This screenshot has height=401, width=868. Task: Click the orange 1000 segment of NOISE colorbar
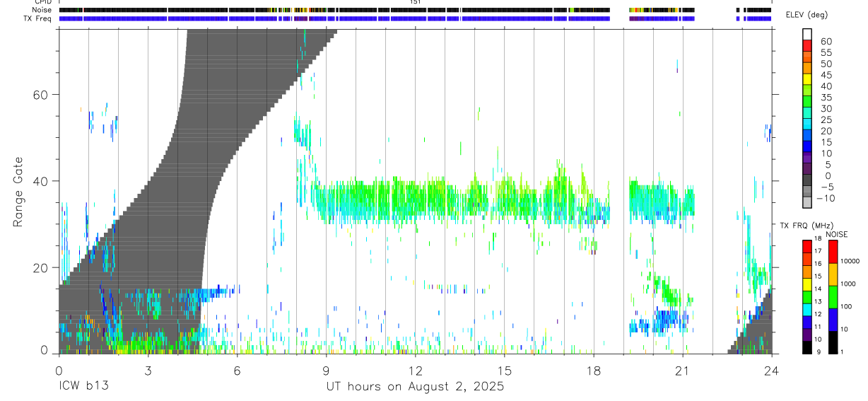pos(833,274)
